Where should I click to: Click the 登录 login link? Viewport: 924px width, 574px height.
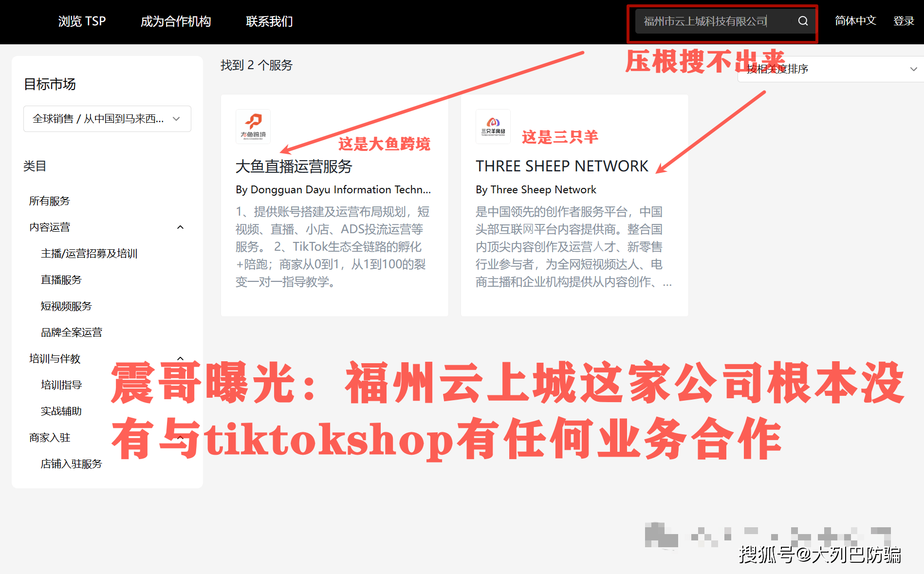pos(904,21)
